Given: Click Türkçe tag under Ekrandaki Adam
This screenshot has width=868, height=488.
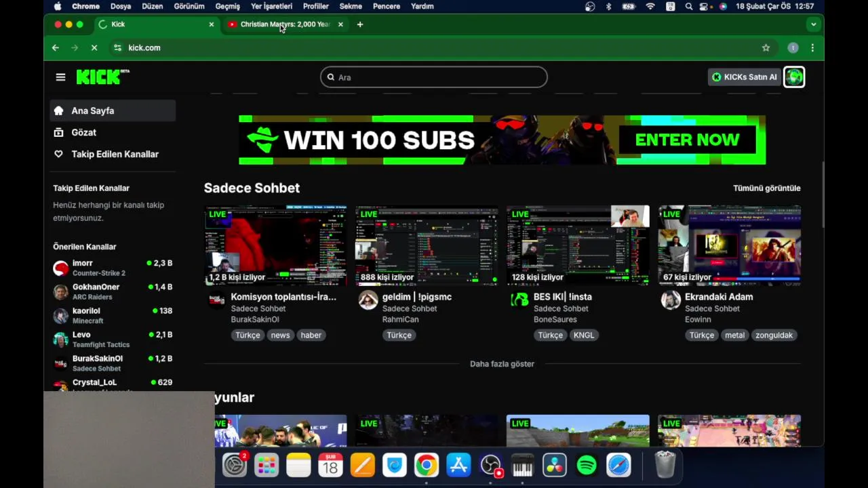Looking at the screenshot, I should (x=702, y=335).
